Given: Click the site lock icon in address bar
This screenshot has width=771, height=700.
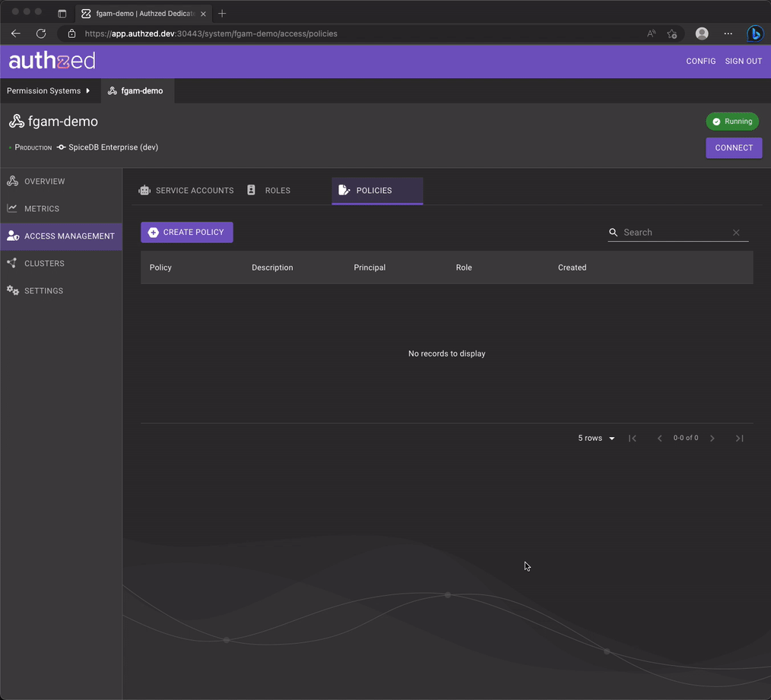Looking at the screenshot, I should point(71,33).
